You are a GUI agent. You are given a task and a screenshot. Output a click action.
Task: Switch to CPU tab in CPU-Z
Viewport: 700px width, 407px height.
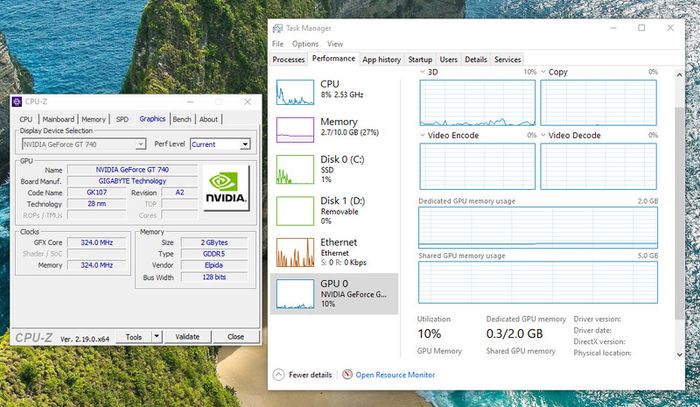pos(26,119)
